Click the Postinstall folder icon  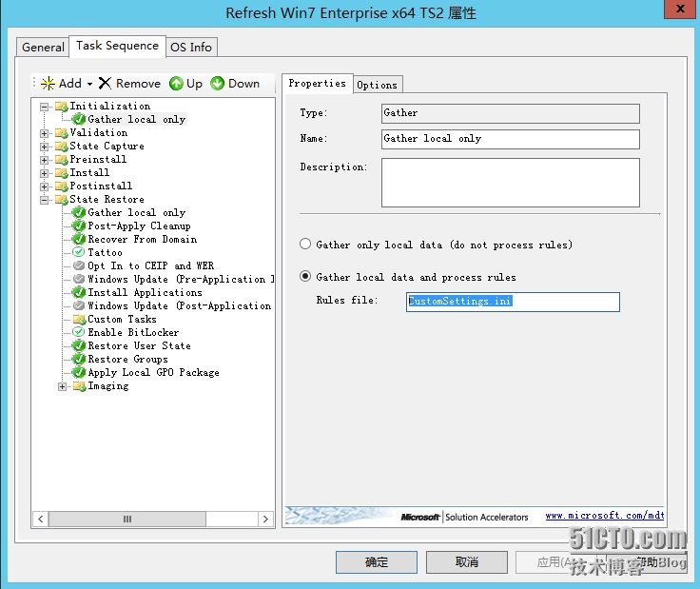(x=61, y=187)
